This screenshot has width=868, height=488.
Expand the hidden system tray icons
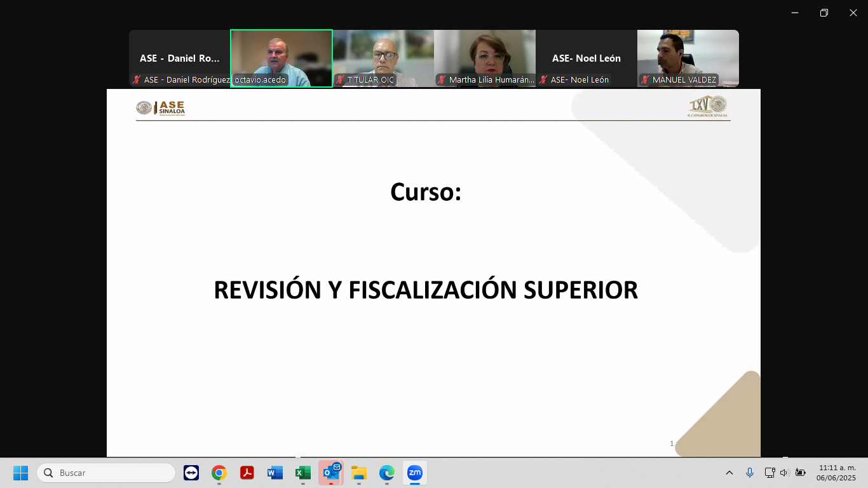729,473
